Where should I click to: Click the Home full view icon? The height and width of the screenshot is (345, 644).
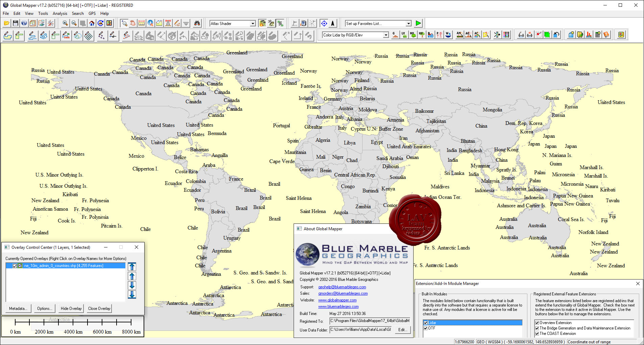click(92, 23)
